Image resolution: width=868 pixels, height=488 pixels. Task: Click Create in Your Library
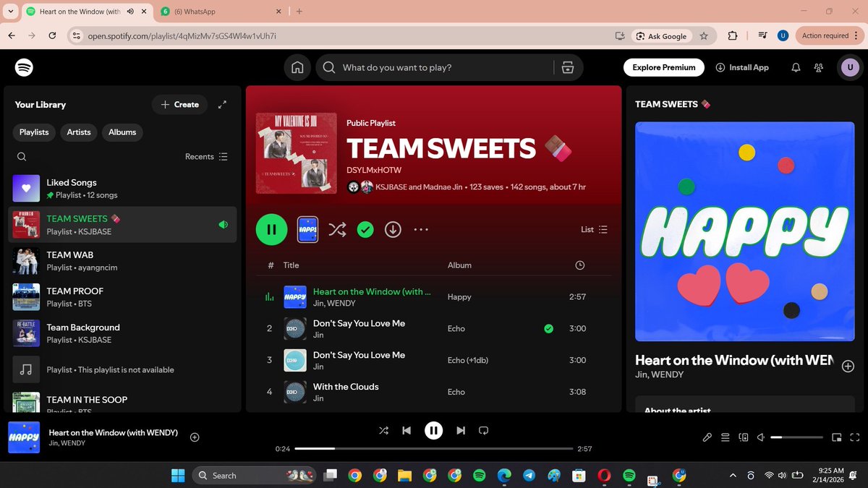point(180,104)
